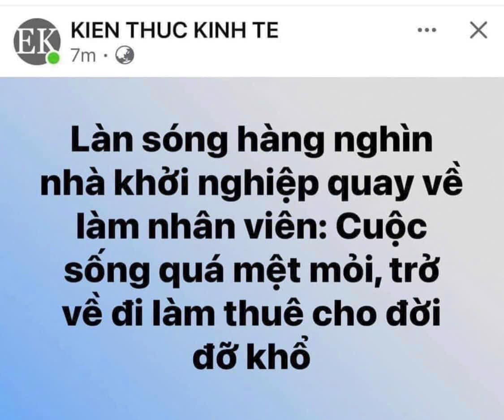Open the three-dot post options menu
This screenshot has height=420, width=504.
click(x=427, y=30)
